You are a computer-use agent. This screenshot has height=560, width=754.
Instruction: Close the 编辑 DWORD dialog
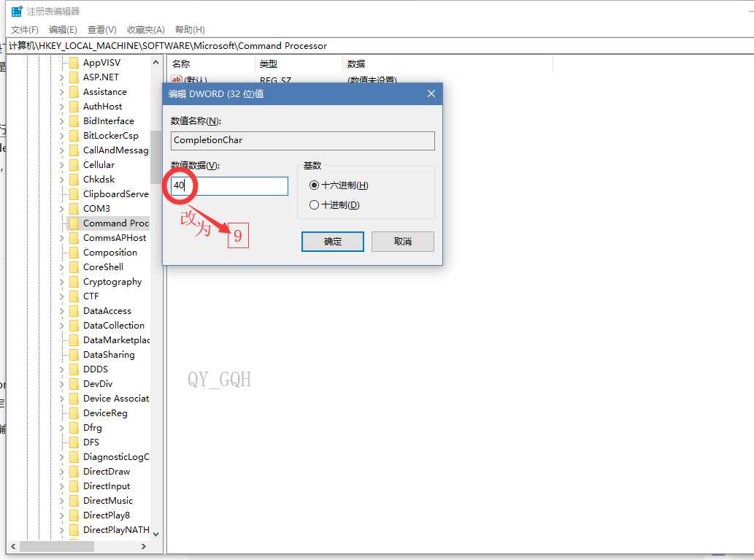tap(431, 93)
